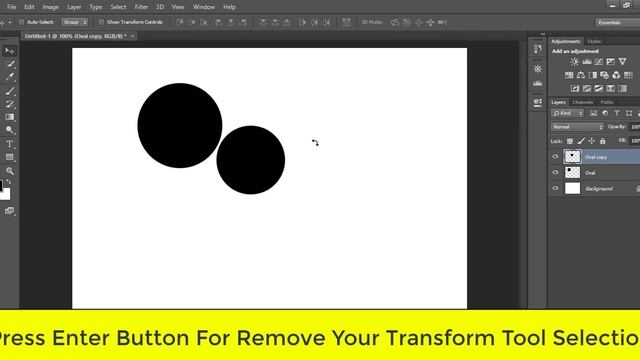
Task: Add a Vibrance adjustment
Action: (x=622, y=62)
